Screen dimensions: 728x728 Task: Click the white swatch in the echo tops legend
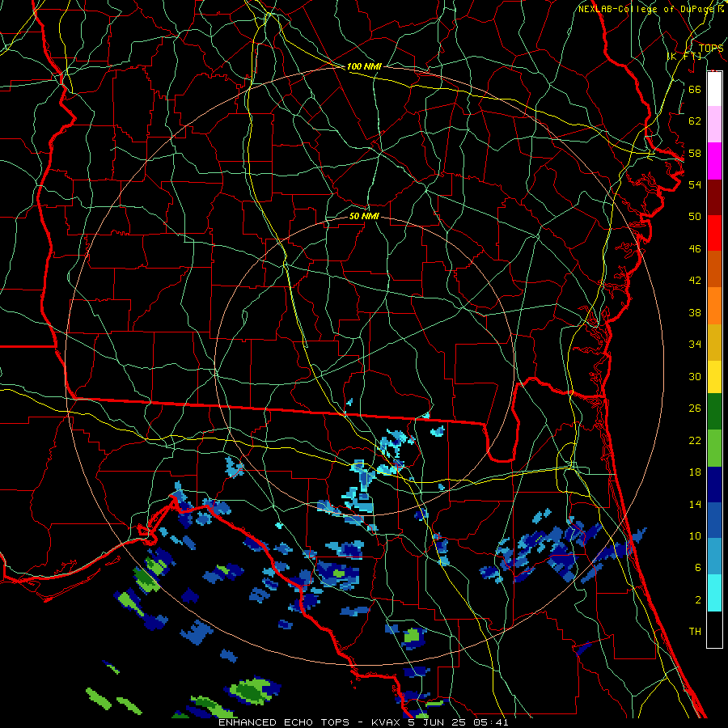pos(714,89)
